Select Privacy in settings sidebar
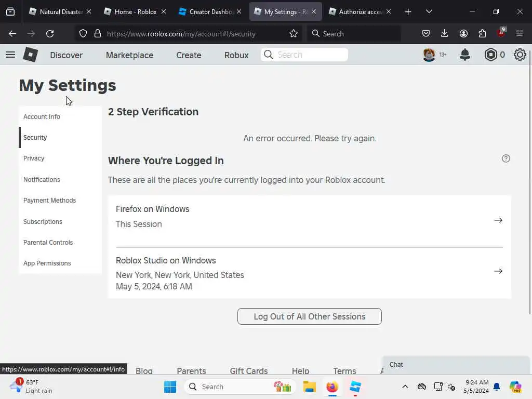Image resolution: width=532 pixels, height=399 pixels. (60, 158)
